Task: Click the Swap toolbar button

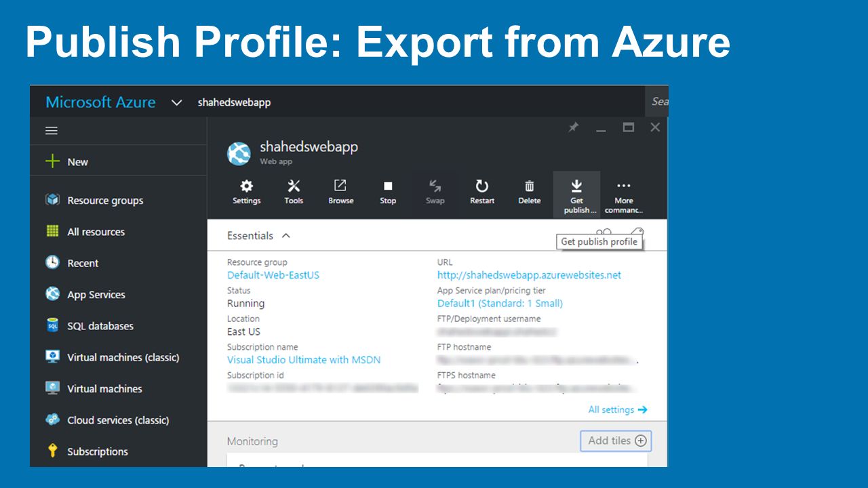Action: (x=435, y=192)
